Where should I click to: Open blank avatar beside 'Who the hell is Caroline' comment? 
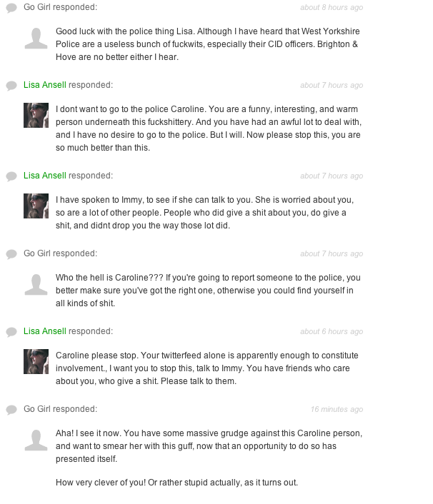click(x=36, y=283)
